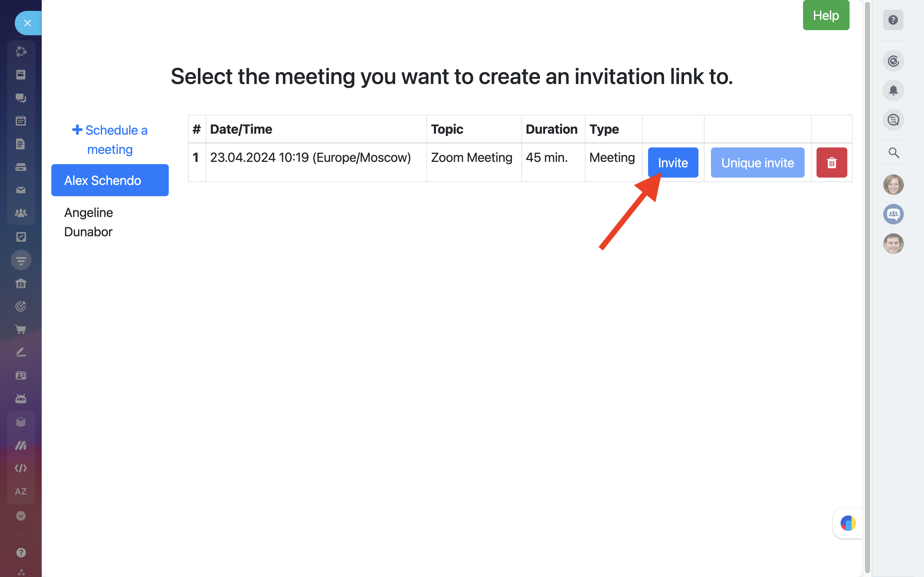Open the shopping cart sidebar icon
Image resolution: width=924 pixels, height=577 pixels.
pos(21,329)
